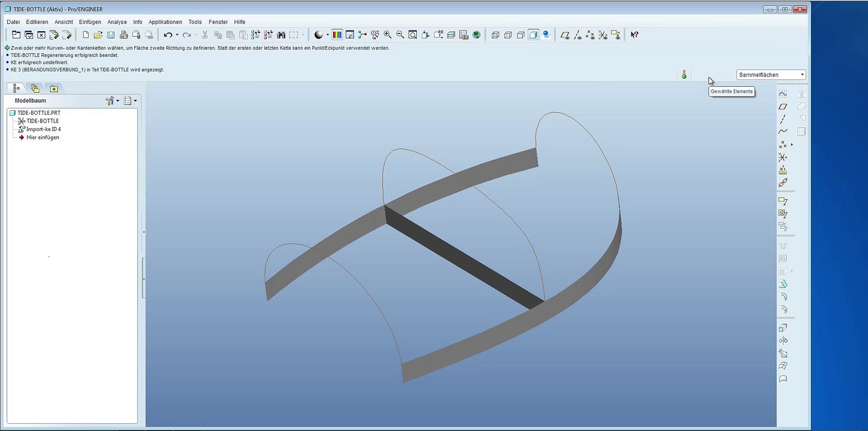Toggle datum points visibility
This screenshot has width=868, height=431.
(x=590, y=35)
